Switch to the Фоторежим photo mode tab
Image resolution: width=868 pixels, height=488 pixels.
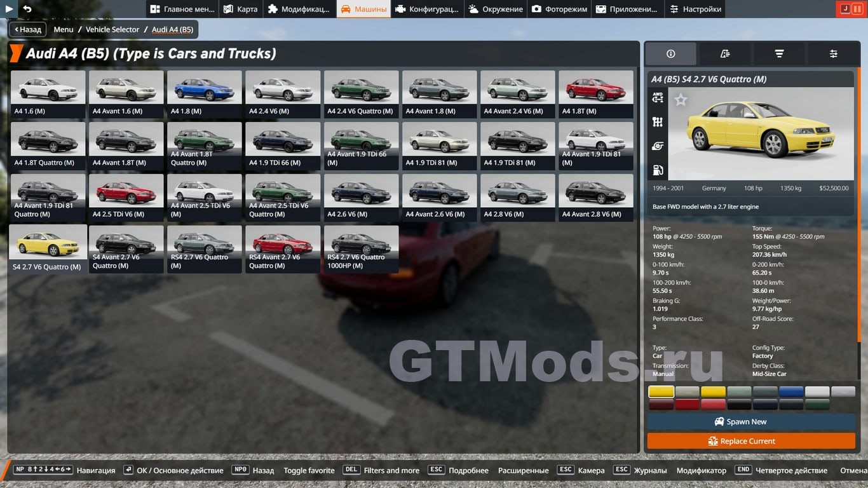coord(559,9)
